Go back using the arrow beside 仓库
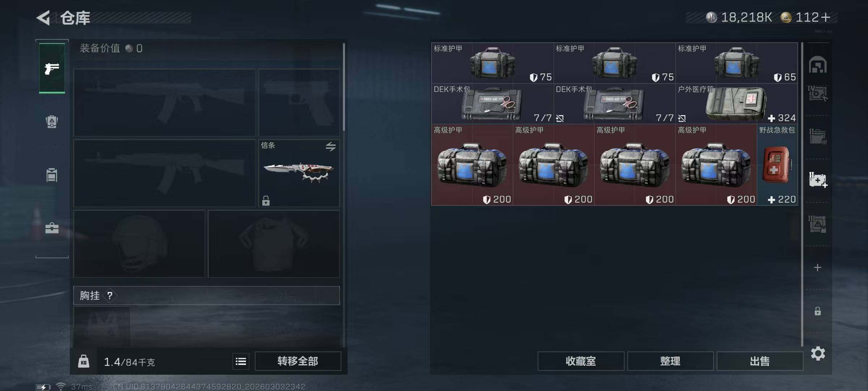The height and width of the screenshot is (391, 868). (x=43, y=18)
